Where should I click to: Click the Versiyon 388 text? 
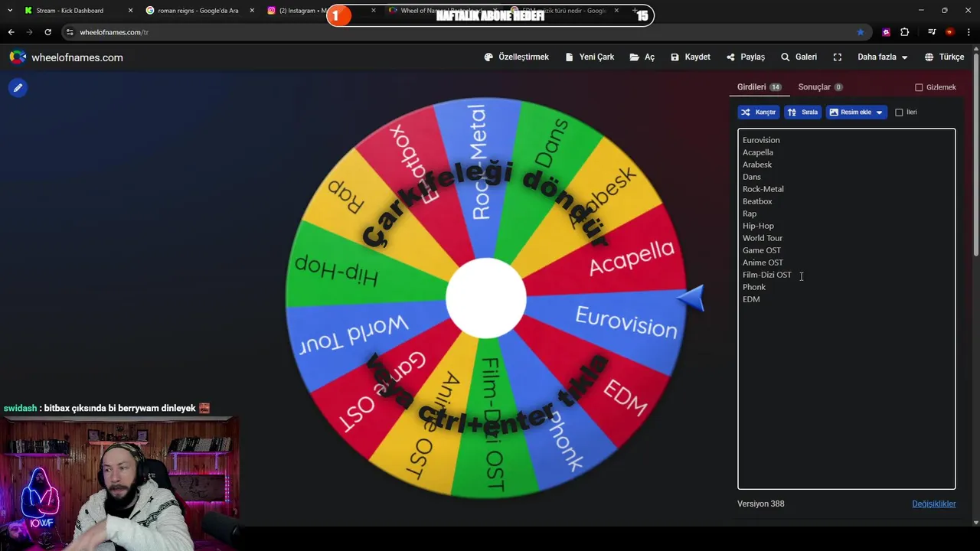click(760, 504)
